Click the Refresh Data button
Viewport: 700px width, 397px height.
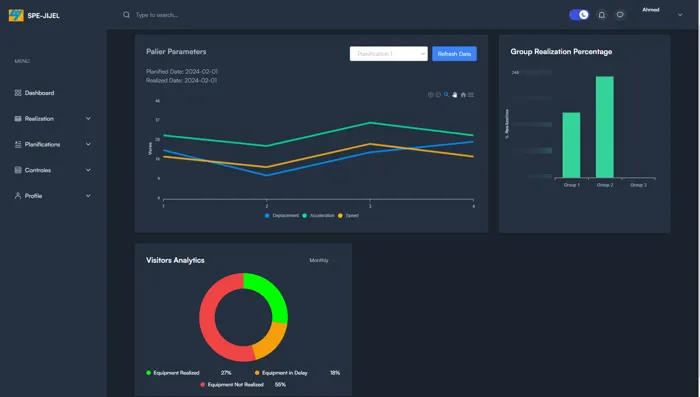coord(454,54)
